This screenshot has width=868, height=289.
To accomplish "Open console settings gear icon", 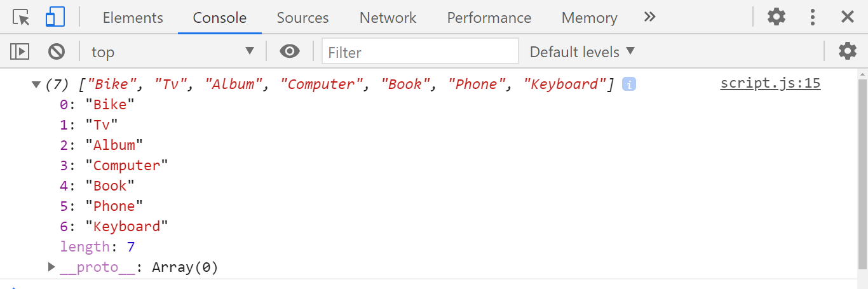I will 848,51.
